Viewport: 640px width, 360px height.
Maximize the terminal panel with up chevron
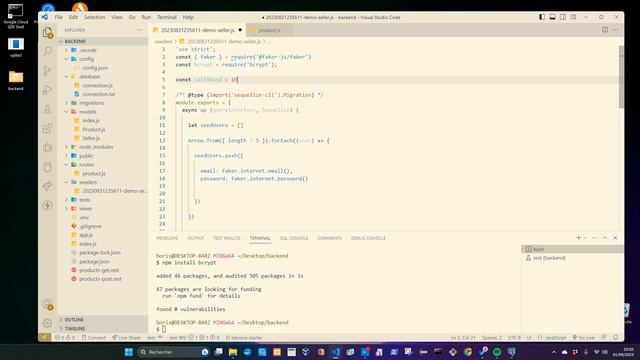(605, 238)
